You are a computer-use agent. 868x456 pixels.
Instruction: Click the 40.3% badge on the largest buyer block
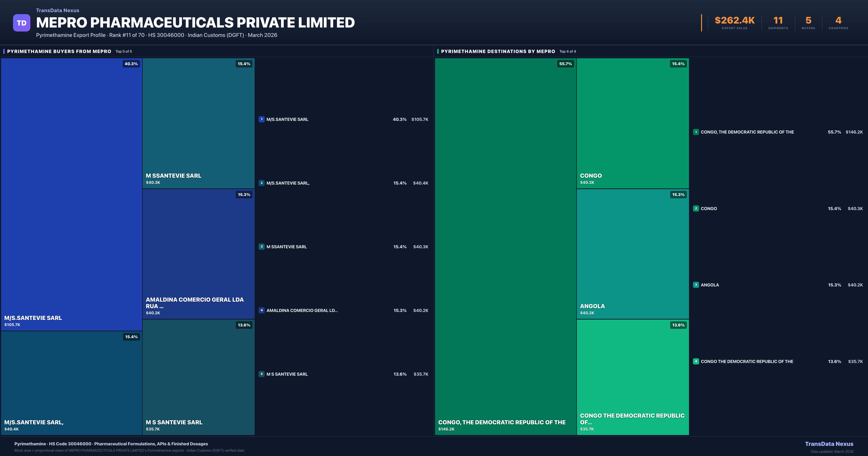(131, 64)
